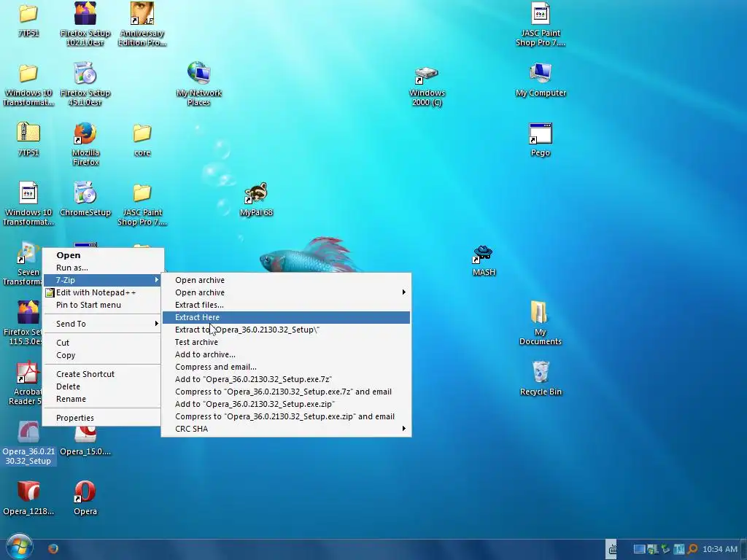Choose Add to archive... option
The width and height of the screenshot is (747, 560).
coord(286,354)
